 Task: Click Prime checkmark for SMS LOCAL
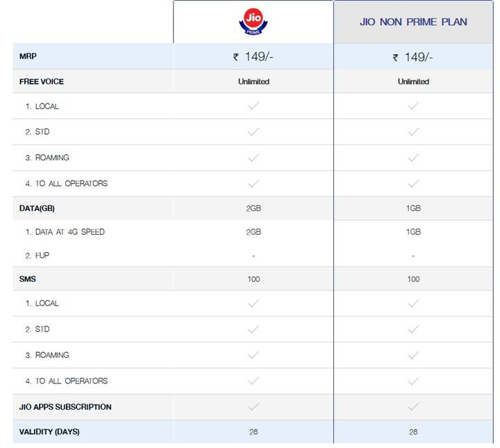(x=253, y=303)
